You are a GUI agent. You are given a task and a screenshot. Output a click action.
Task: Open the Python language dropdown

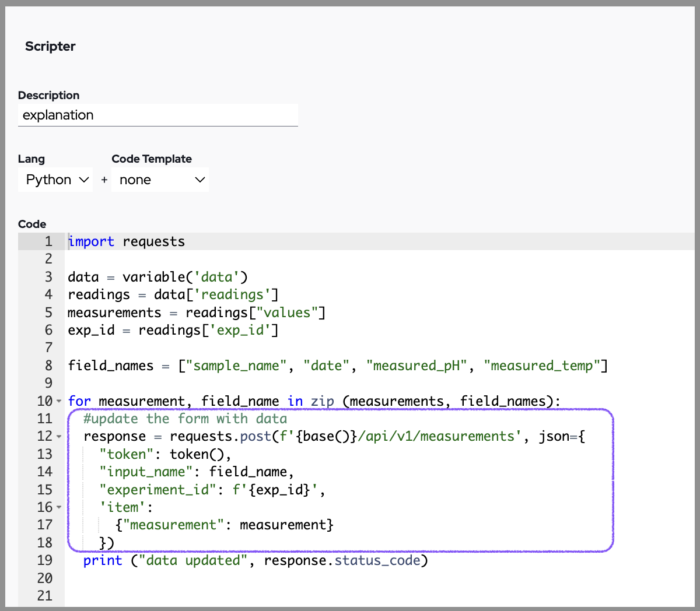pos(56,180)
